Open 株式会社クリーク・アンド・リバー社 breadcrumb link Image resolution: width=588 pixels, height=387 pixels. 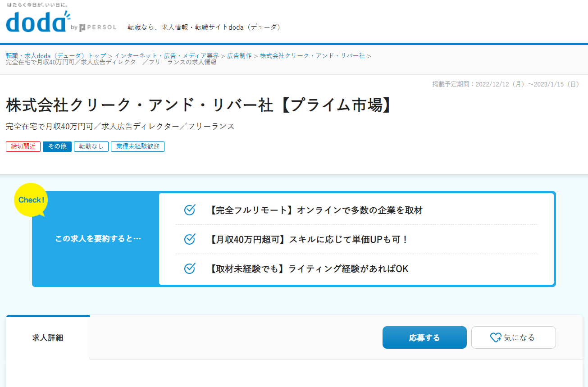tap(312, 56)
